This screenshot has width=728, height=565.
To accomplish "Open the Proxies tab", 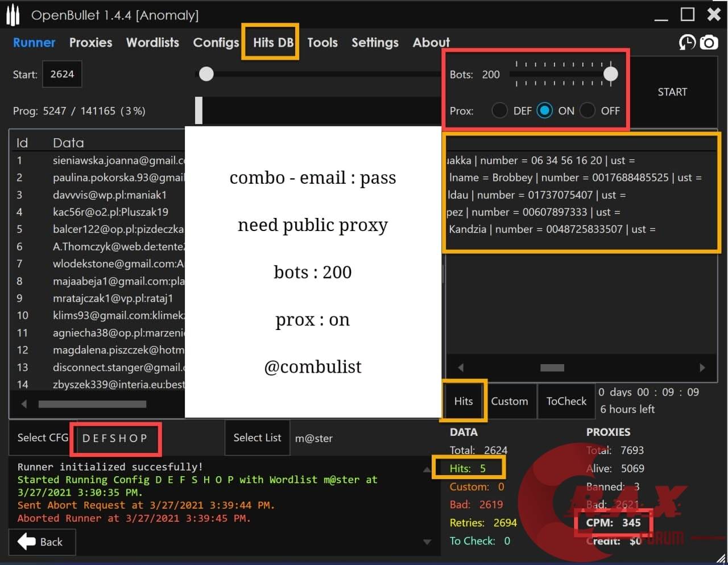I will (90, 43).
